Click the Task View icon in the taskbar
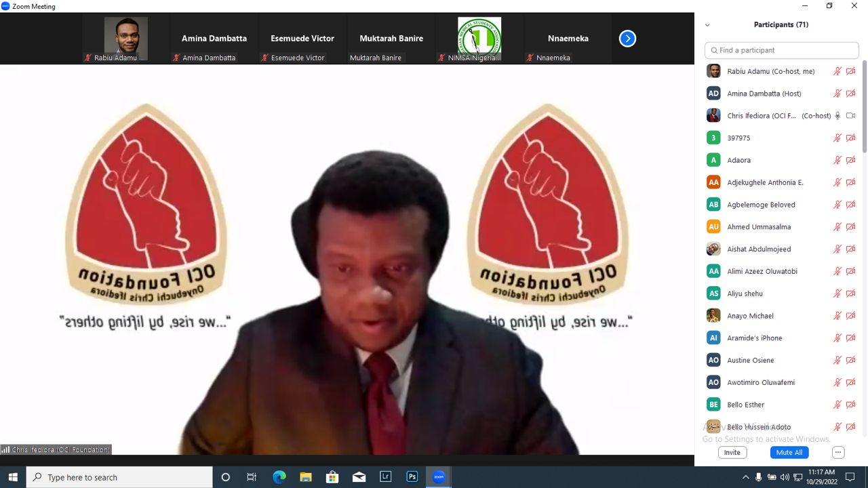 point(252,477)
